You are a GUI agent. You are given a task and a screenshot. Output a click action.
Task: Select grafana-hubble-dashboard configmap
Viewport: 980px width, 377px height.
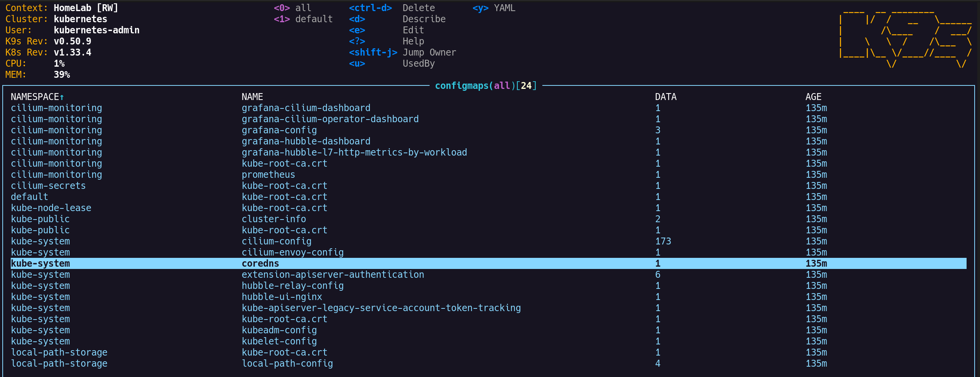(488, 141)
